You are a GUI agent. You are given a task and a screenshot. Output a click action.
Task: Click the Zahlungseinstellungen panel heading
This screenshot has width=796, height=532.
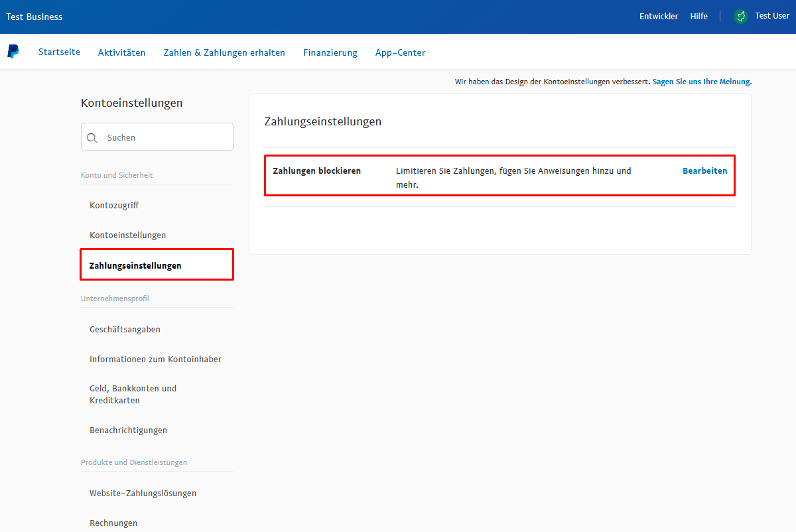[x=323, y=122]
